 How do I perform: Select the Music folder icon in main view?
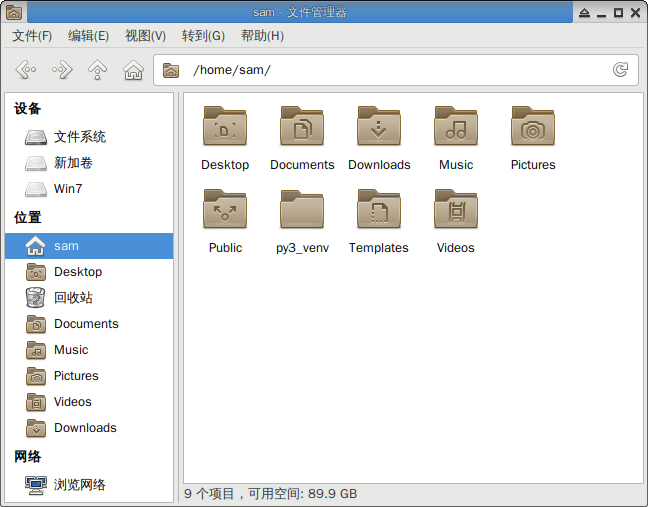coord(456,127)
